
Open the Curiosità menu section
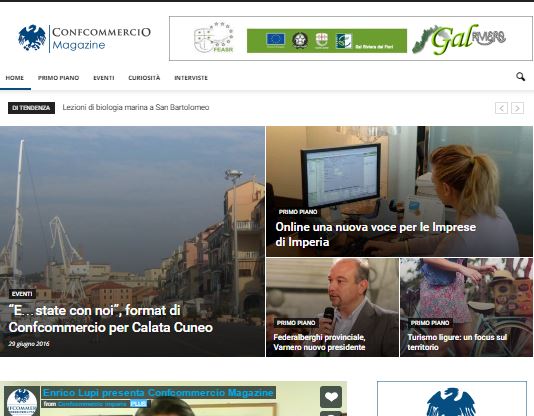pyautogui.click(x=144, y=78)
